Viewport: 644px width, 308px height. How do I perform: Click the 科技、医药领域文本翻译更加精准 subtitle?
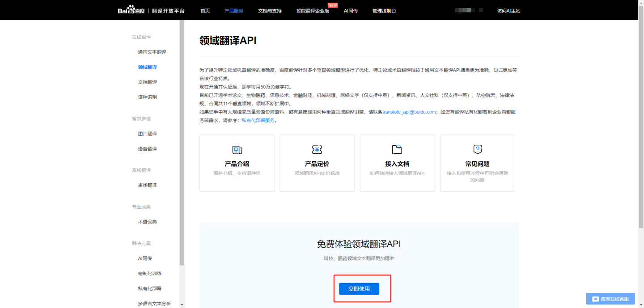point(359,258)
